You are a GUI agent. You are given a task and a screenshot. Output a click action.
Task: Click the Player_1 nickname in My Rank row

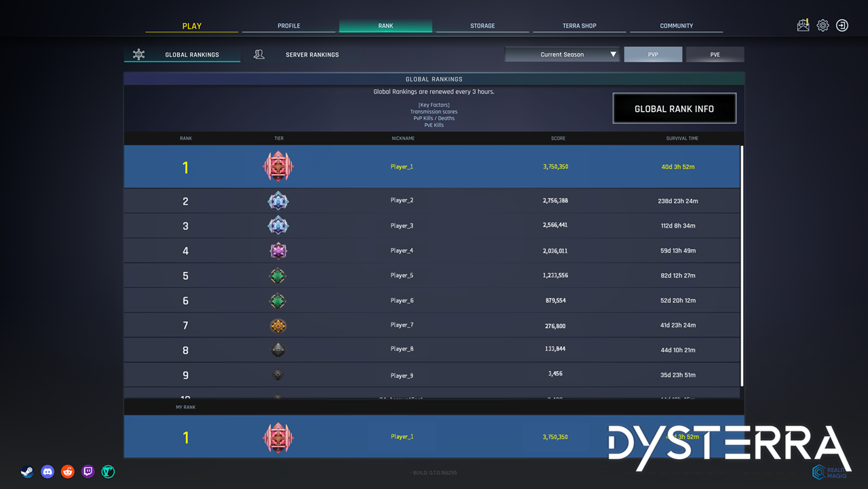coord(402,437)
